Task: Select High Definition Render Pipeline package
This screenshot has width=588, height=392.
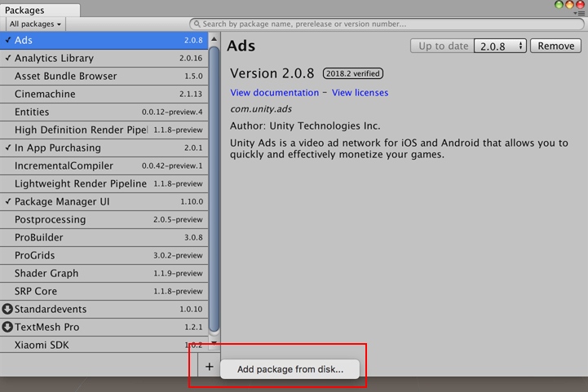Action: (104, 130)
